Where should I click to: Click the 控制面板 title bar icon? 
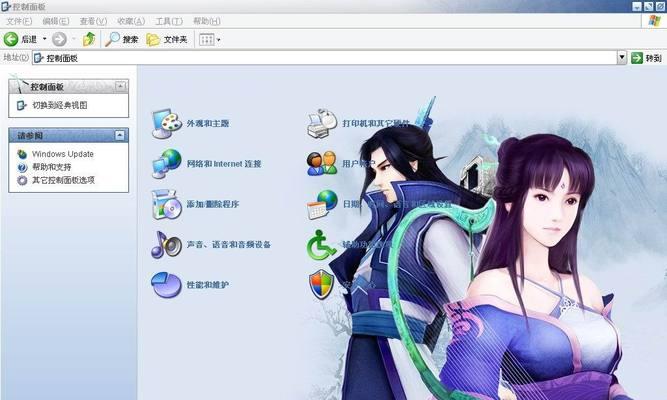point(6,6)
